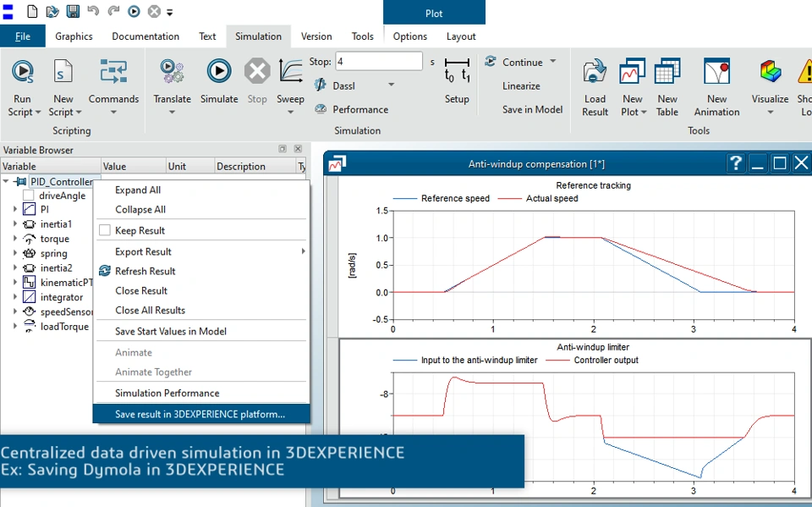Open the New Plot dropdown arrow
The image size is (812, 507).
coord(644,113)
